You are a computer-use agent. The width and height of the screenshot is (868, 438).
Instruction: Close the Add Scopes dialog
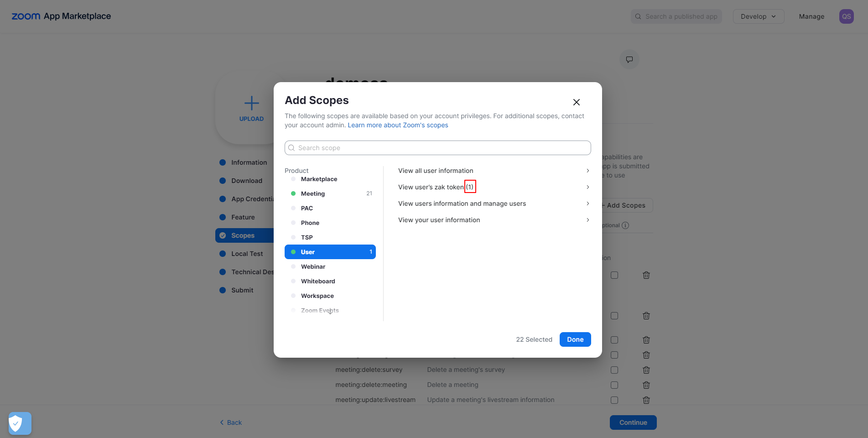(x=576, y=102)
